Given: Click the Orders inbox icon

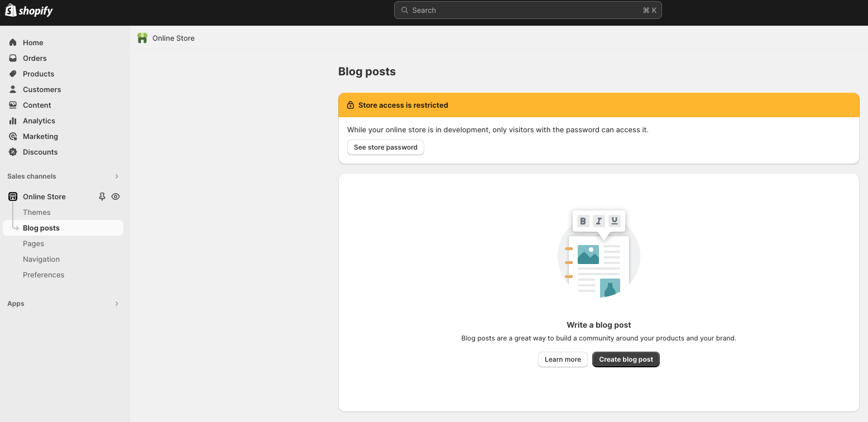Looking at the screenshot, I should (13, 58).
